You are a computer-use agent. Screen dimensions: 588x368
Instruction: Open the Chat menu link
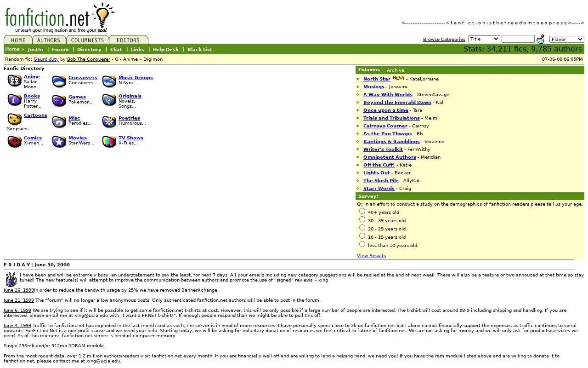[x=116, y=50]
